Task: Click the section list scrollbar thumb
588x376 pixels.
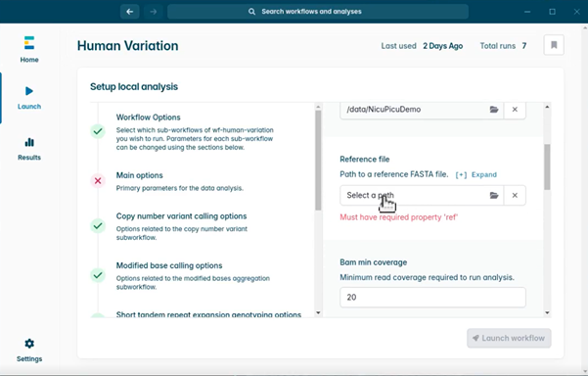Action: pos(318,161)
